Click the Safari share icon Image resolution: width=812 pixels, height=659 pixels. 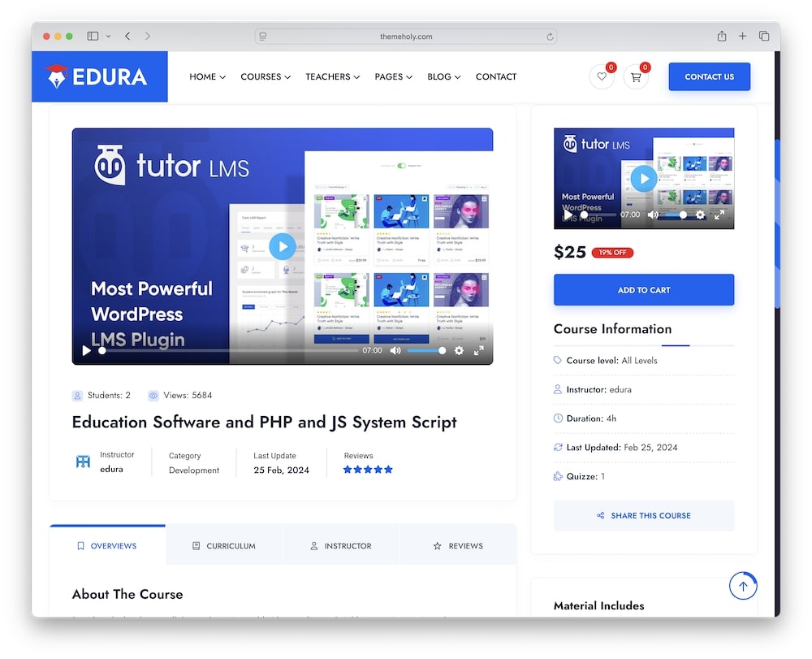pyautogui.click(x=721, y=36)
